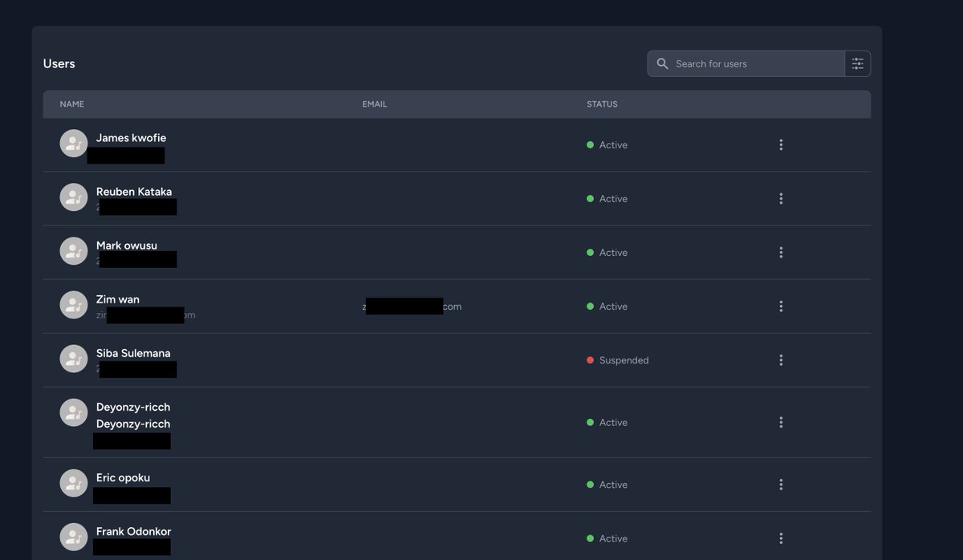963x560 pixels.
Task: Open the three-dot menu for Reuben Kataka
Action: coord(781,198)
